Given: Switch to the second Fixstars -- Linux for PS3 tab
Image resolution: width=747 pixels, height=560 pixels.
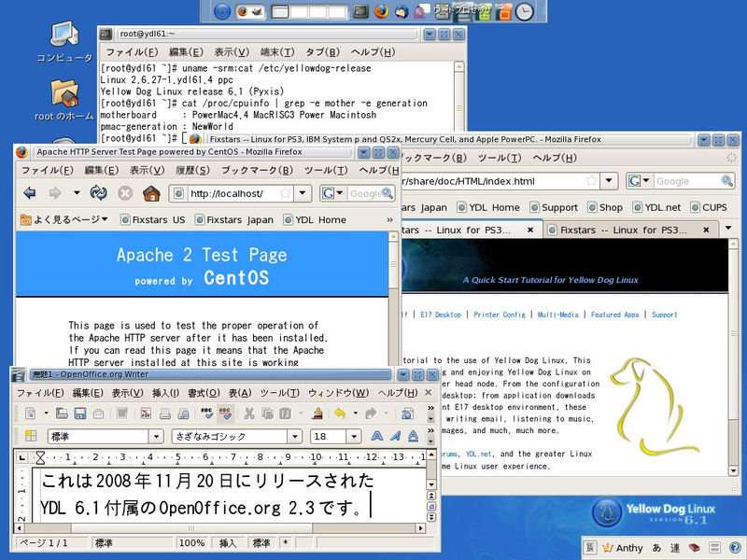Looking at the screenshot, I should tap(629, 230).
